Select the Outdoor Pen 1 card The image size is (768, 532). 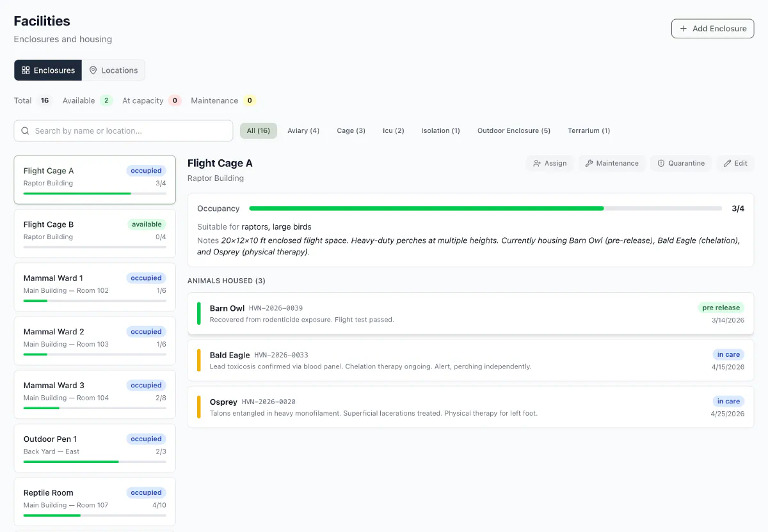[x=95, y=448]
